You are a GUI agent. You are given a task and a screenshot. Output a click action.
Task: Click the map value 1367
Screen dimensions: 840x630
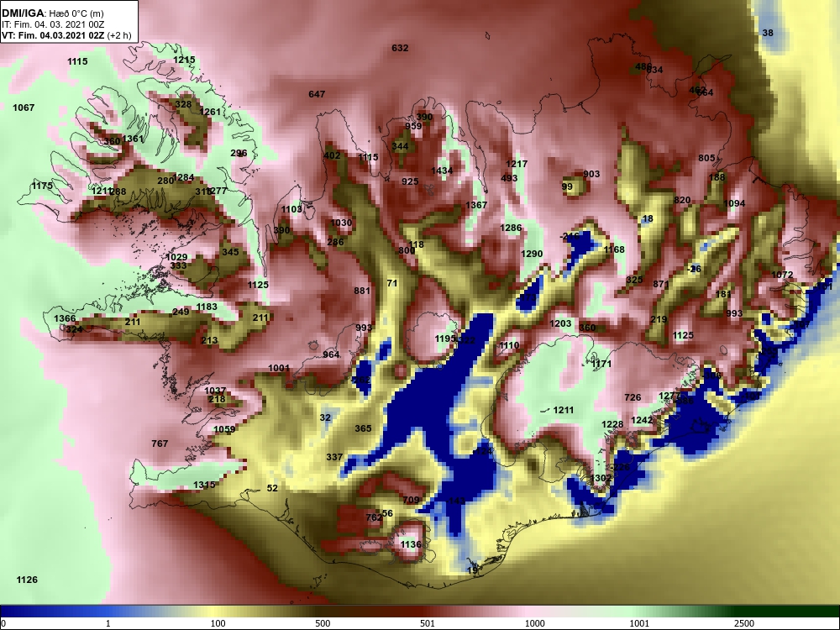click(476, 205)
